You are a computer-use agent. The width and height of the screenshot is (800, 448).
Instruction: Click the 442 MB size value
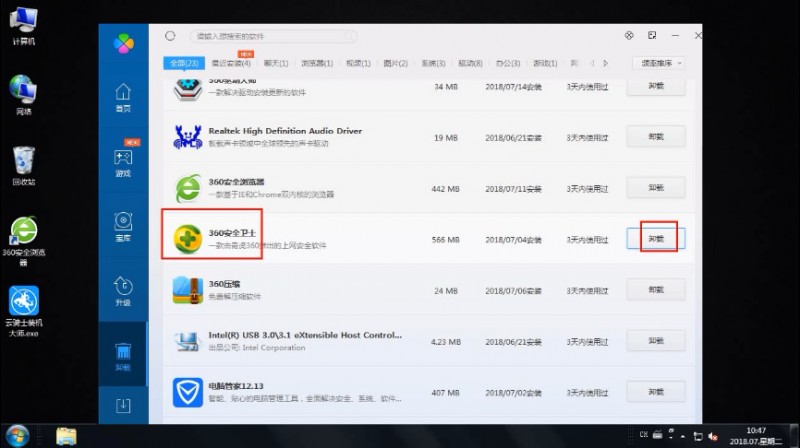click(x=445, y=189)
